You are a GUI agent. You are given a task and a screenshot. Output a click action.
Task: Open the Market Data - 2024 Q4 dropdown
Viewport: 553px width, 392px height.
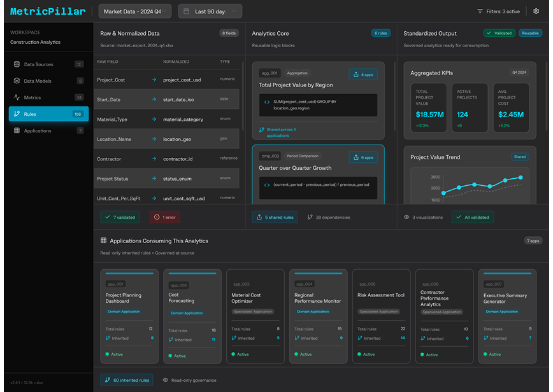tap(134, 11)
